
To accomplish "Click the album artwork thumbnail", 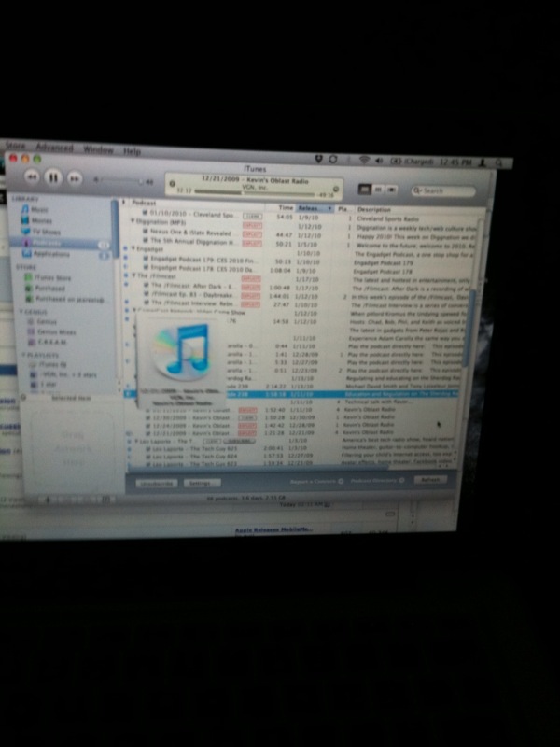I will [181, 353].
